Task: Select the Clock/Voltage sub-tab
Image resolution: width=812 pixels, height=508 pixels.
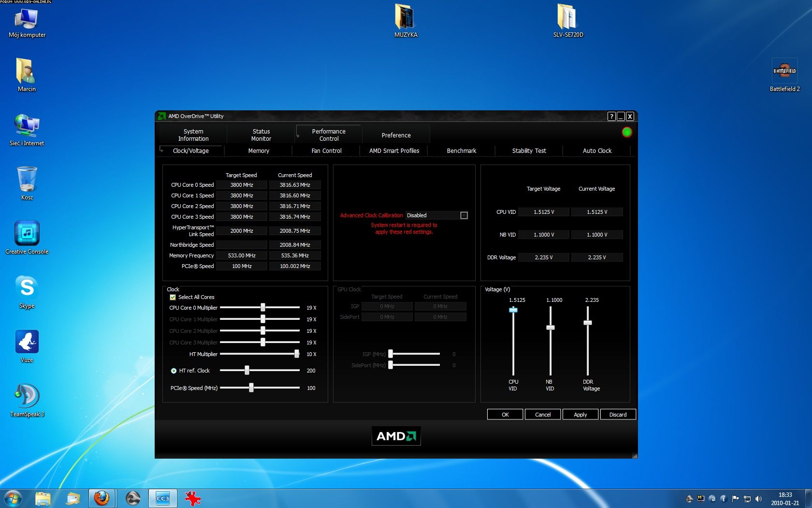Action: coord(191,151)
